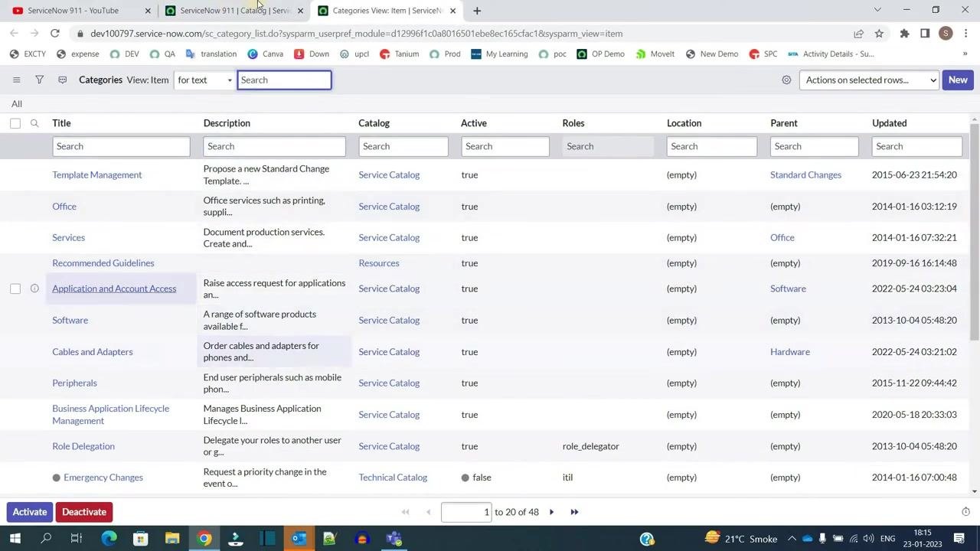This screenshot has width=980, height=551.
Task: Bookmark this page with the star icon
Action: pos(879,34)
